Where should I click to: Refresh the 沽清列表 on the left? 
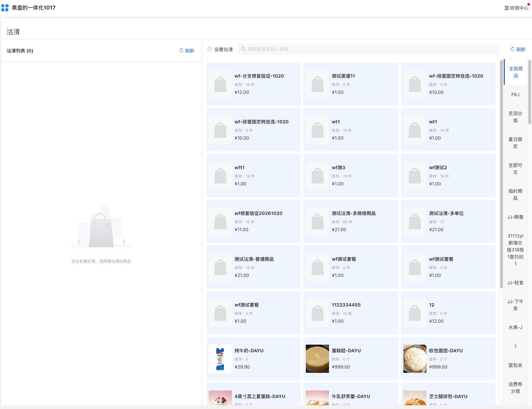[187, 51]
